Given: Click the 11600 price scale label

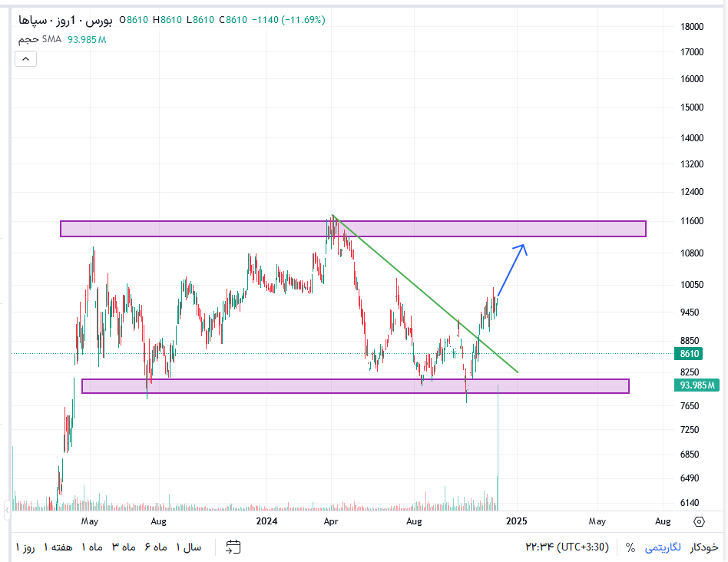Looking at the screenshot, I should pyautogui.click(x=692, y=221).
